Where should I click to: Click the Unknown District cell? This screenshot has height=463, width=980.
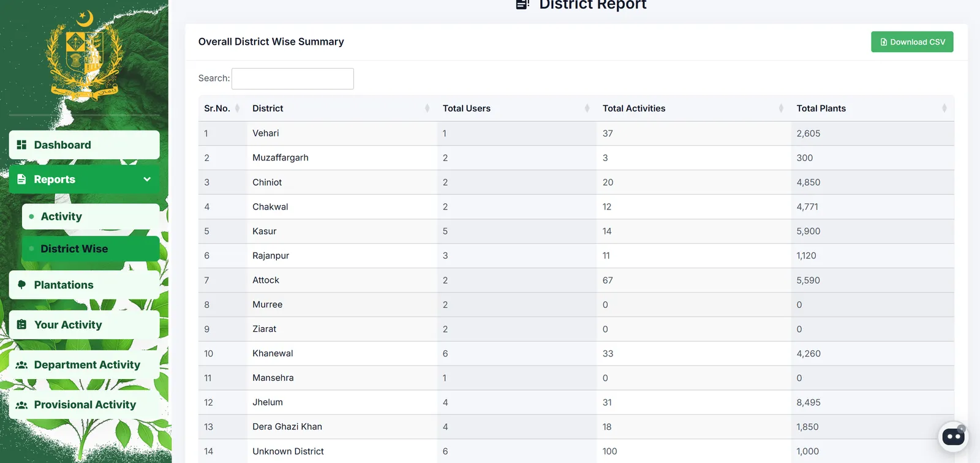[x=342, y=451]
